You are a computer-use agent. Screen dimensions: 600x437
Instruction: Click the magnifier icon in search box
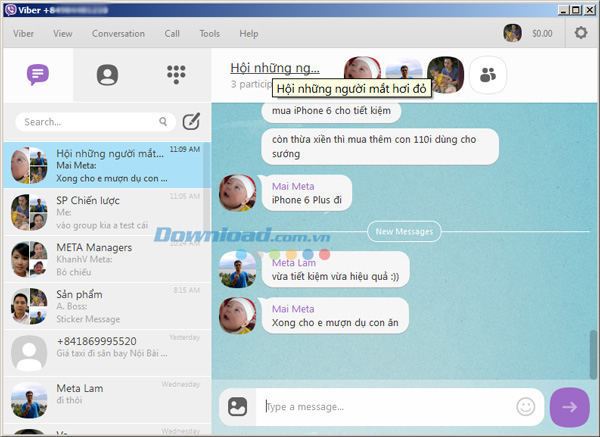[163, 121]
